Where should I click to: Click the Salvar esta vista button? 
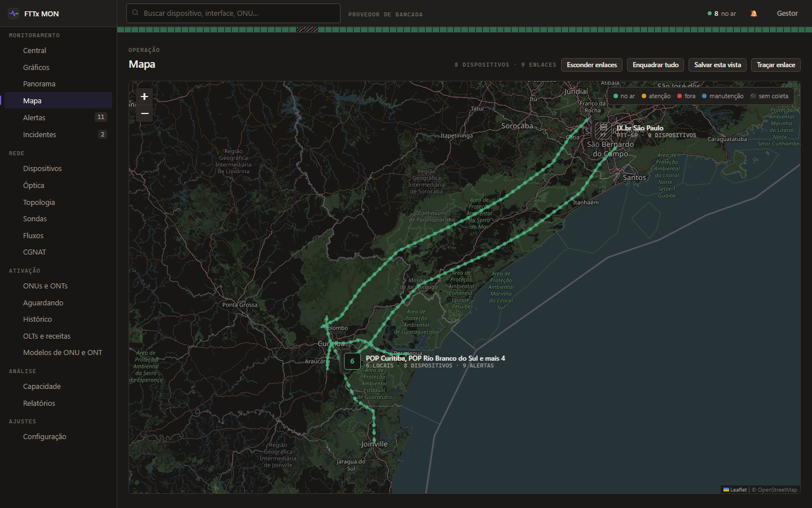coord(717,65)
